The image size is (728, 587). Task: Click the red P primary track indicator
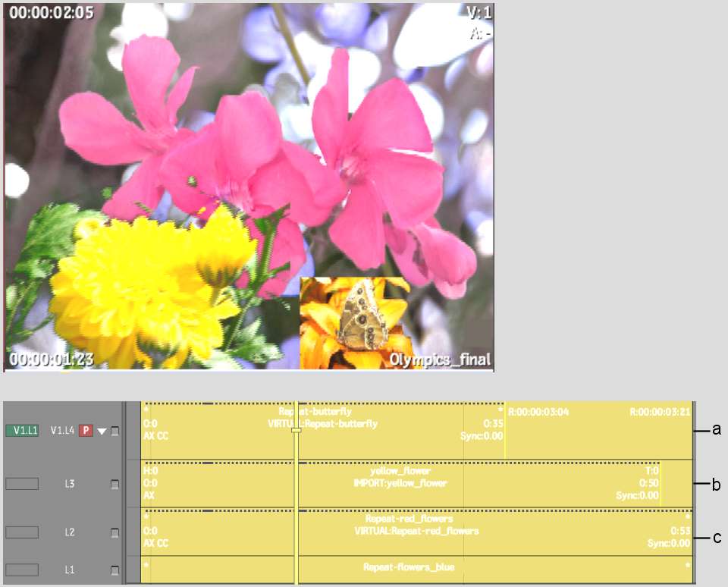pyautogui.click(x=86, y=431)
